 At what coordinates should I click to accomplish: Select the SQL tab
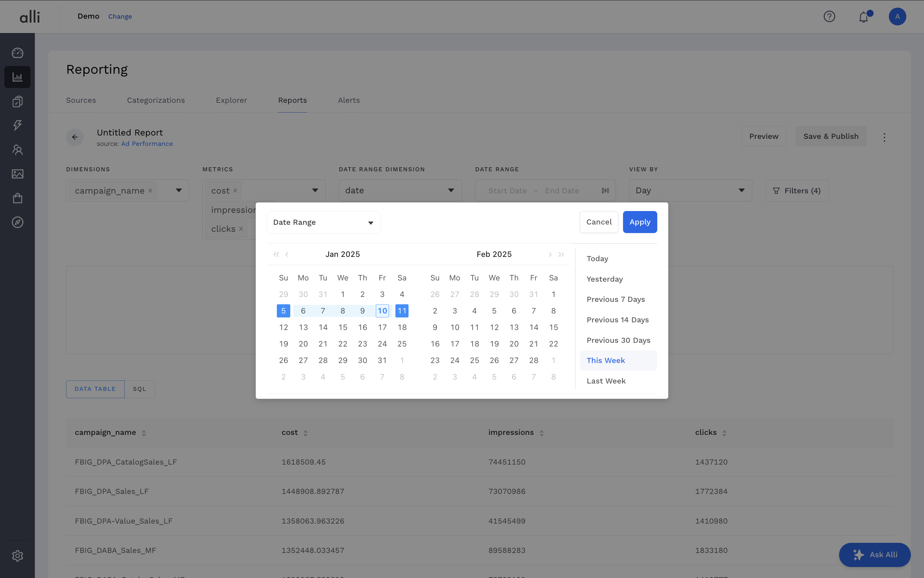point(140,389)
